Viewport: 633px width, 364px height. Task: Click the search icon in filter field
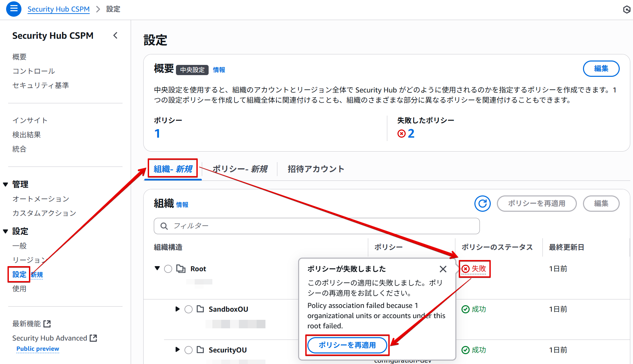[164, 226]
